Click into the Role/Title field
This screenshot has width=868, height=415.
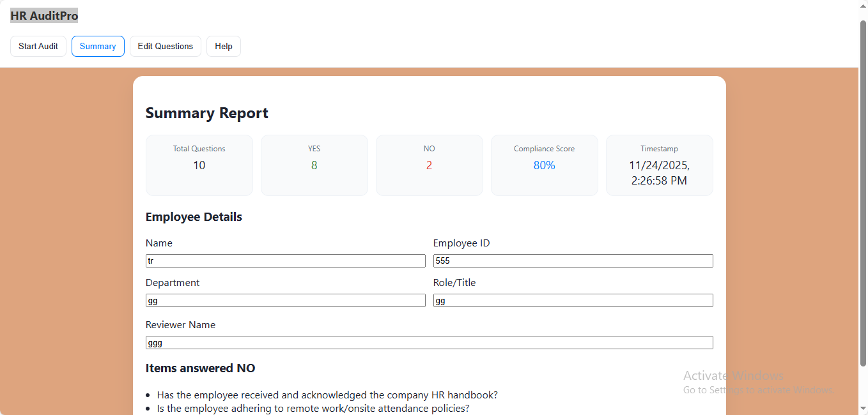click(x=573, y=301)
